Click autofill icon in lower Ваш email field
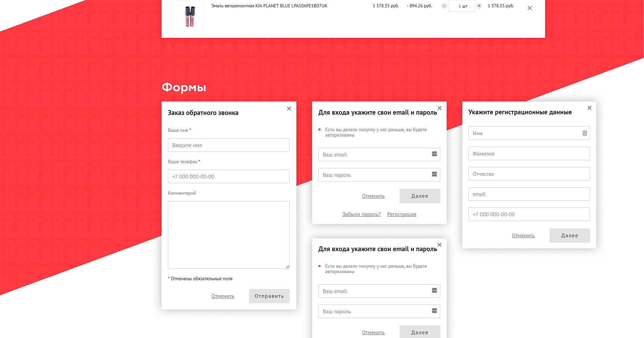Viewport: 644px width, 338px height. [435, 291]
